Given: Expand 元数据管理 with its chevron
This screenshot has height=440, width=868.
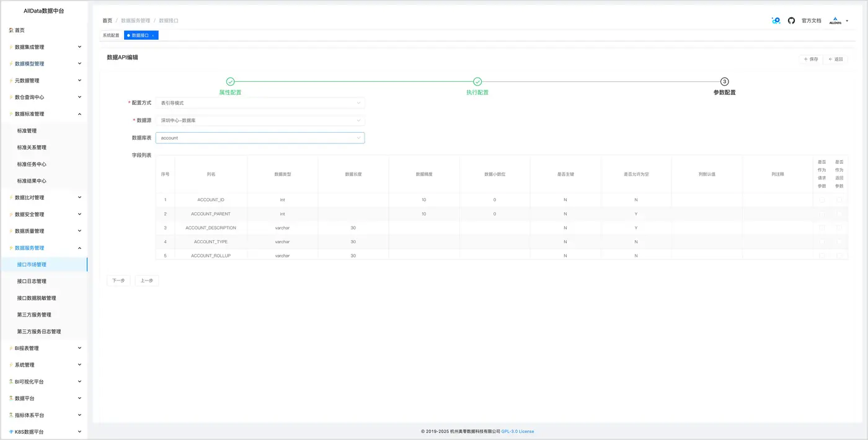Looking at the screenshot, I should [x=79, y=80].
